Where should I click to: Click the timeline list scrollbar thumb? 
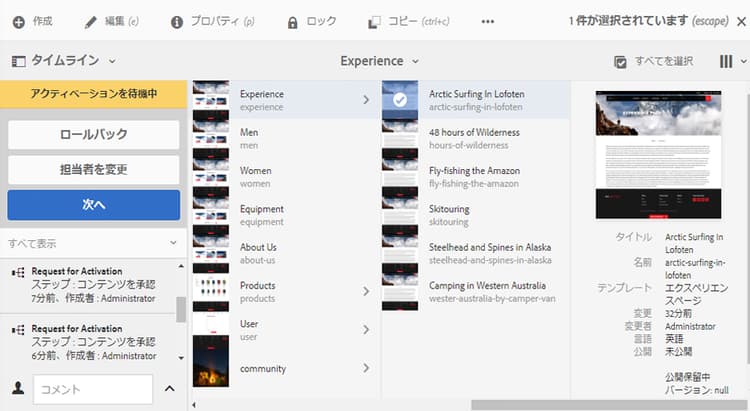pos(181,310)
